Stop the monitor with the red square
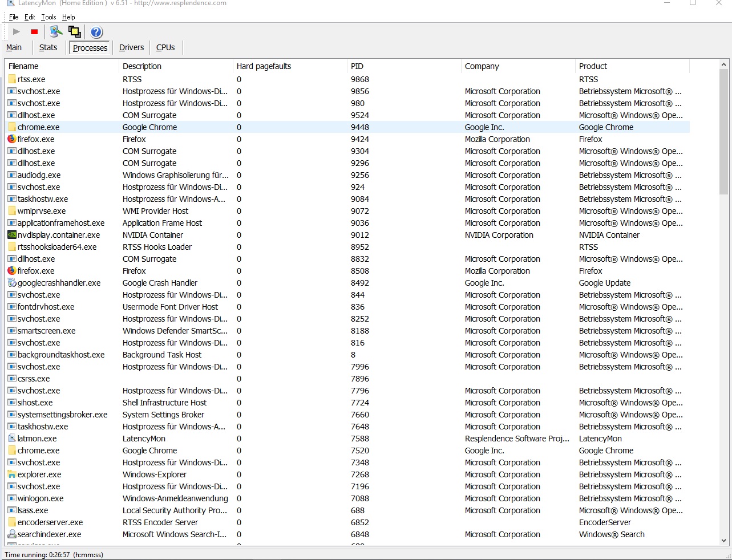This screenshot has width=732, height=560. (34, 32)
